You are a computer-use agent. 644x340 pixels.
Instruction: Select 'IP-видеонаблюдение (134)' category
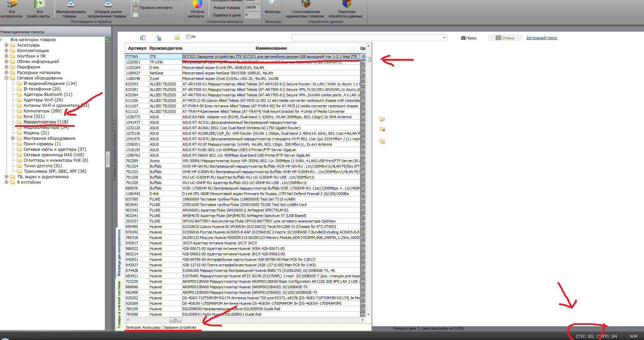[50, 84]
